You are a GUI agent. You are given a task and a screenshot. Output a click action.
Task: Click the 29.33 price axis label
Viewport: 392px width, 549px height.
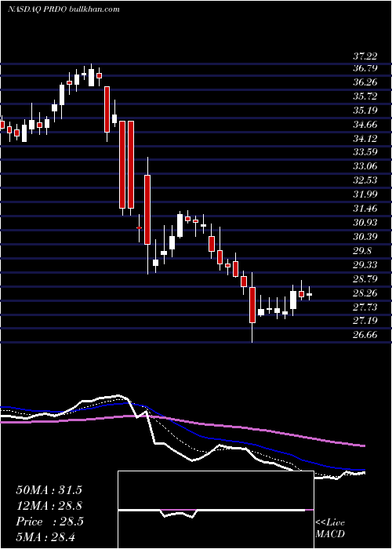click(365, 265)
